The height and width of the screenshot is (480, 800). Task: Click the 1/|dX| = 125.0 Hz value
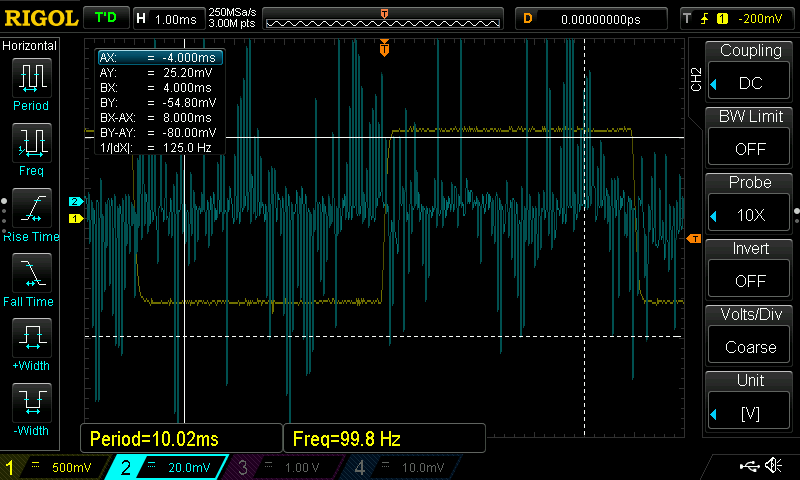187,147
